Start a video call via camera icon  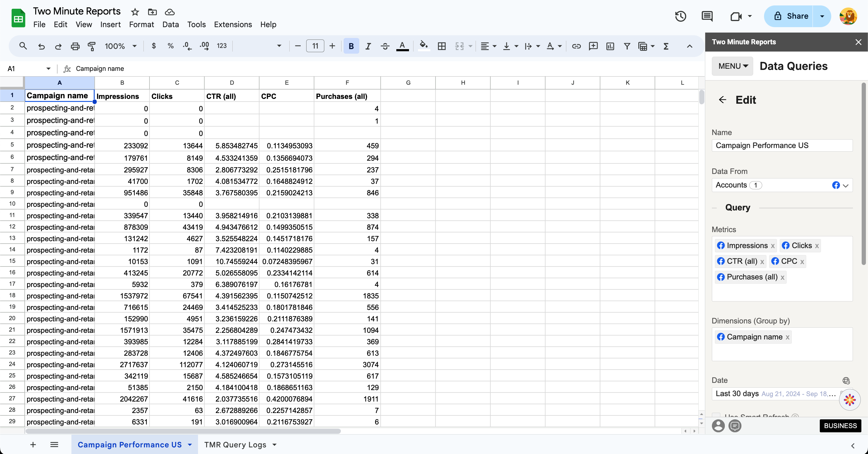[x=736, y=16]
